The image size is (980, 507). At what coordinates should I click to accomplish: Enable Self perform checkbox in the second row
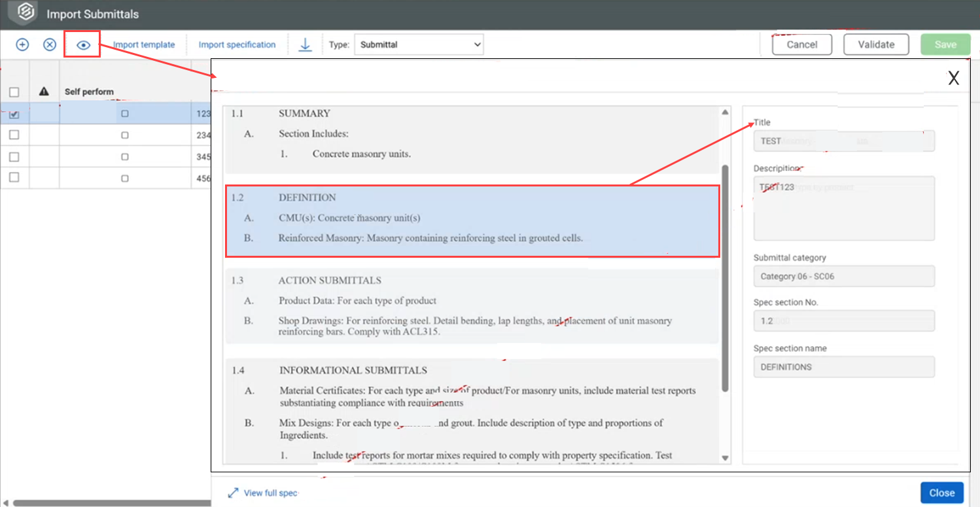(125, 135)
